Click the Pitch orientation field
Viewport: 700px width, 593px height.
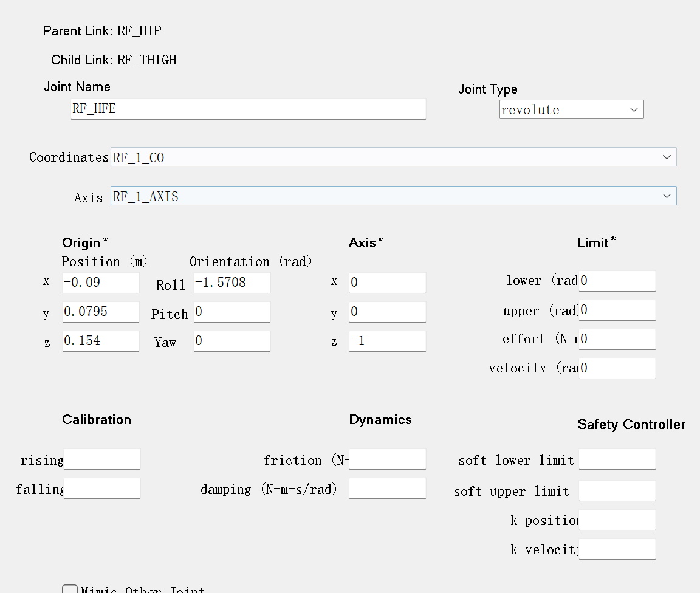coord(232,312)
